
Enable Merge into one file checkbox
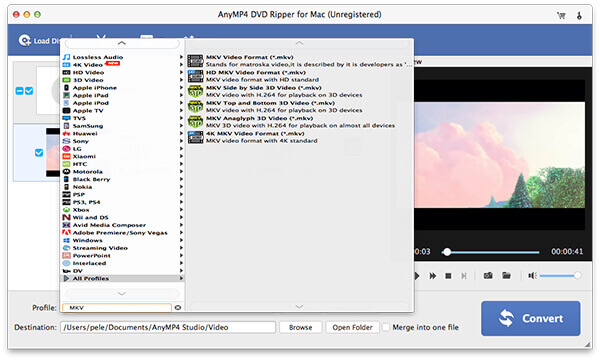386,327
